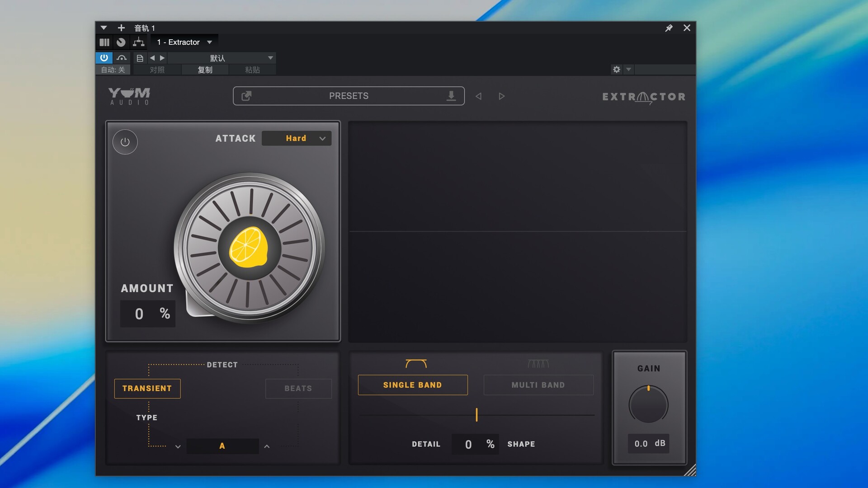Close the plugin window

pos(687,28)
